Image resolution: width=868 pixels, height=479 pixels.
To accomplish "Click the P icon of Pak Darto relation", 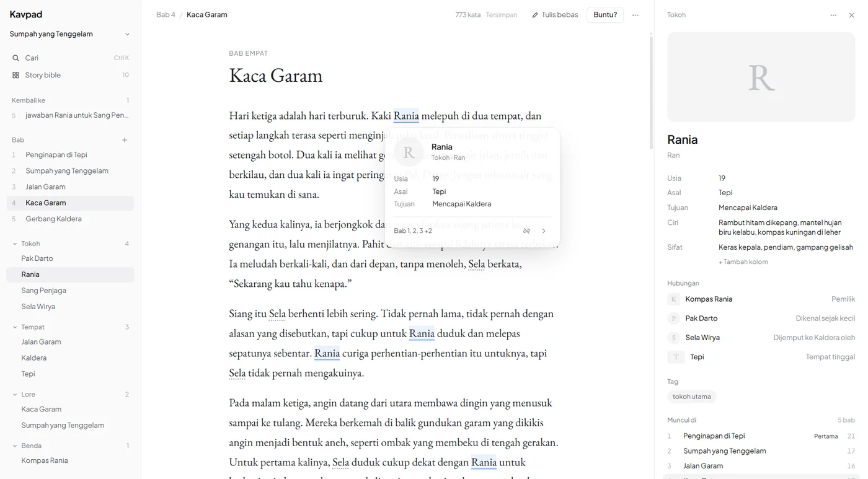I will [674, 319].
